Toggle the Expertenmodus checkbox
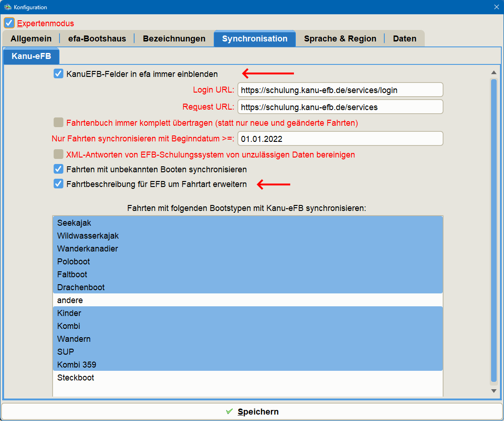This screenshot has height=421, width=504. [9, 23]
